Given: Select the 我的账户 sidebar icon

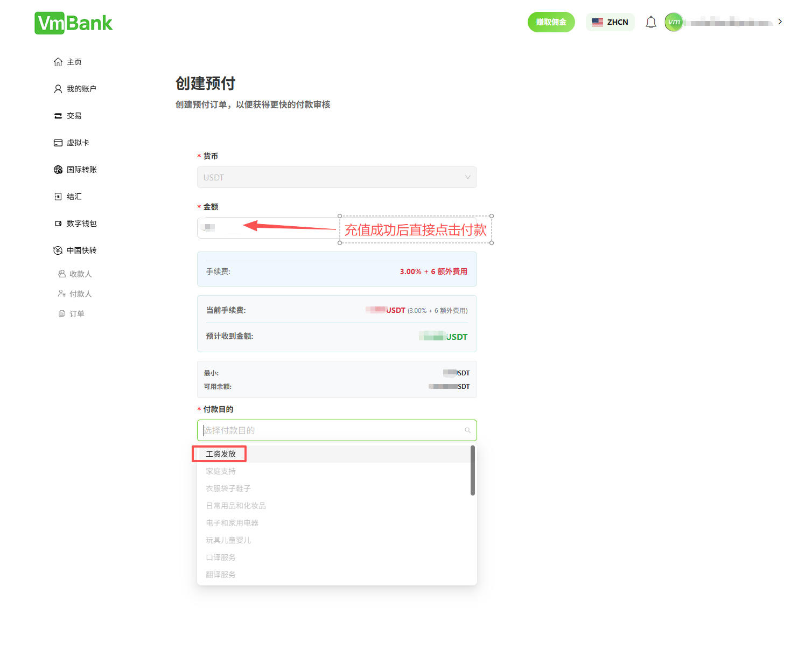Looking at the screenshot, I should click(x=58, y=88).
